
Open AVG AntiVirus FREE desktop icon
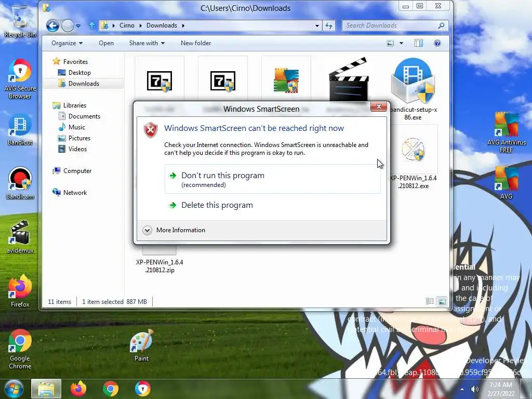506,132
